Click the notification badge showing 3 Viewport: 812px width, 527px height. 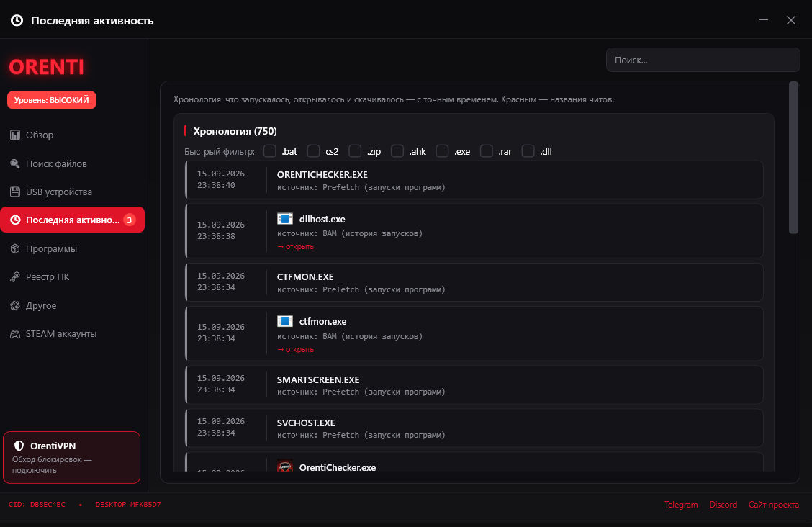coord(130,220)
